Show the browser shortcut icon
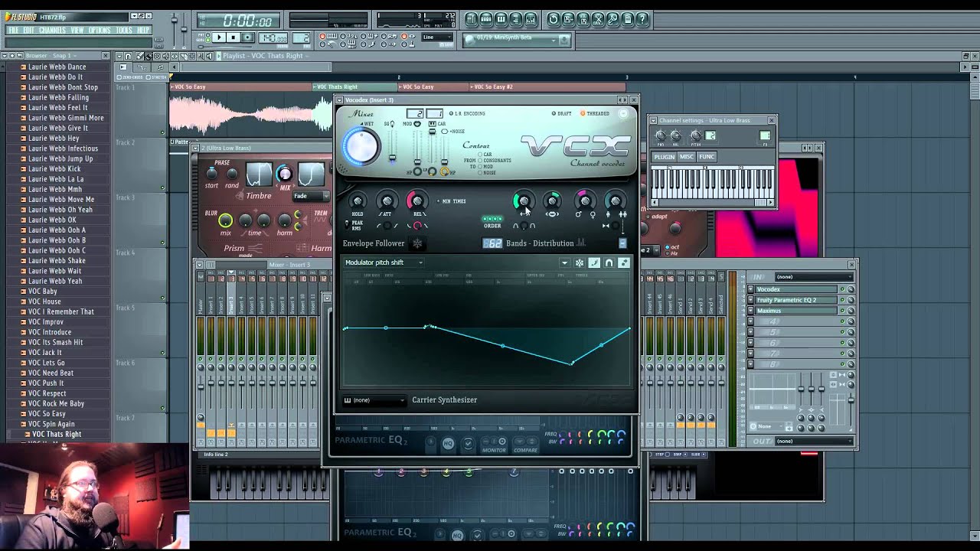 515,19
